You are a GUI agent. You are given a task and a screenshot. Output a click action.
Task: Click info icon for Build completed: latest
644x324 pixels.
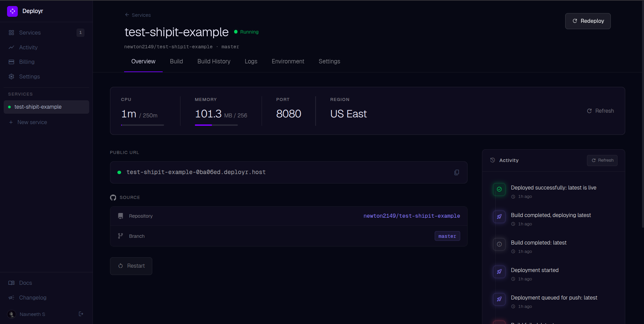point(499,244)
